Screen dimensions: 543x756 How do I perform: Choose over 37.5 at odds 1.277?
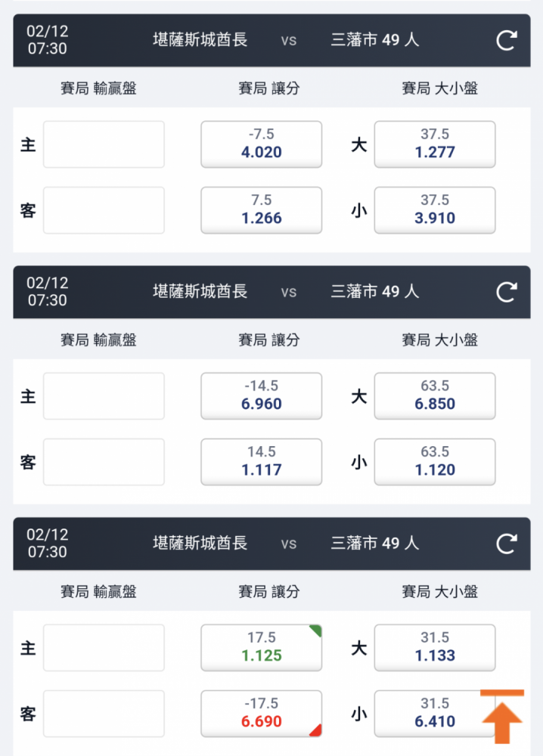point(435,144)
